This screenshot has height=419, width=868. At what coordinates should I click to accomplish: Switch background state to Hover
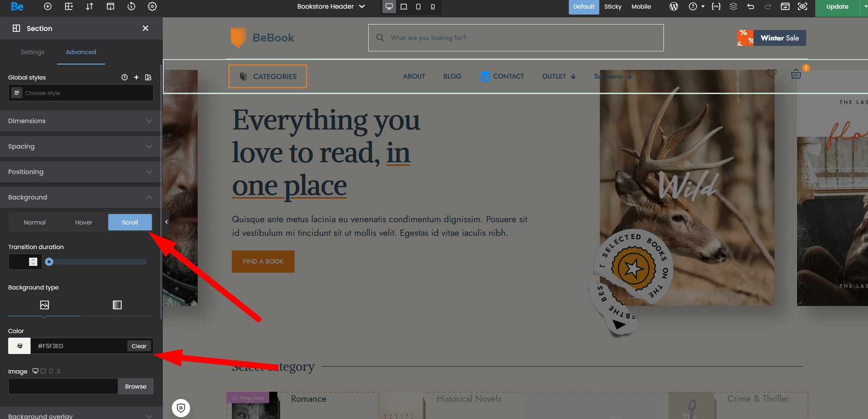point(84,222)
